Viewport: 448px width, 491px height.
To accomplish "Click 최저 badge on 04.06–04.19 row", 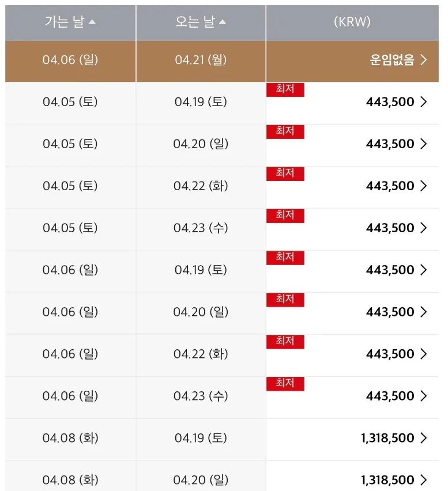I will (285, 258).
